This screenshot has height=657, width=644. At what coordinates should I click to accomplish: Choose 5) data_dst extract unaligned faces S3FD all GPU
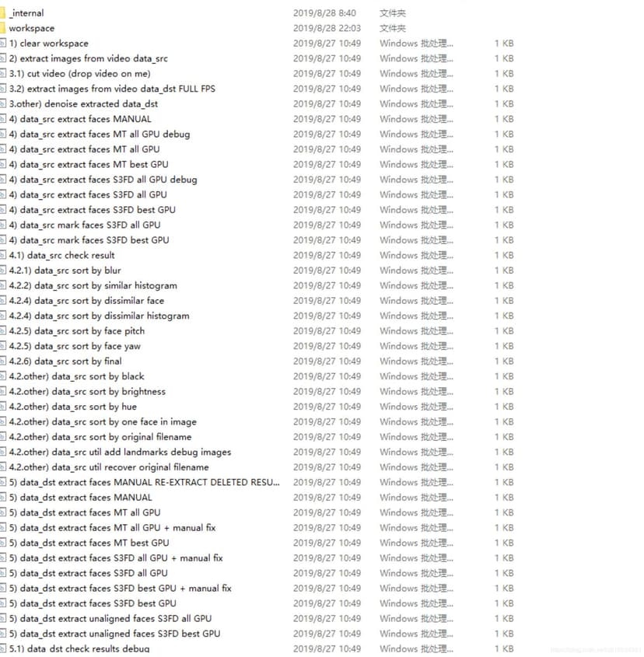110,619
